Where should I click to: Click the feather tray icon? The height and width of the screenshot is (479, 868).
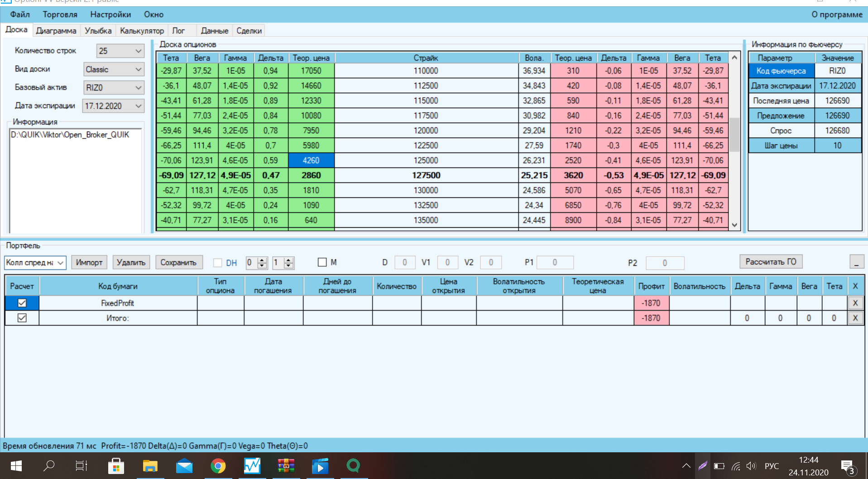pos(703,465)
